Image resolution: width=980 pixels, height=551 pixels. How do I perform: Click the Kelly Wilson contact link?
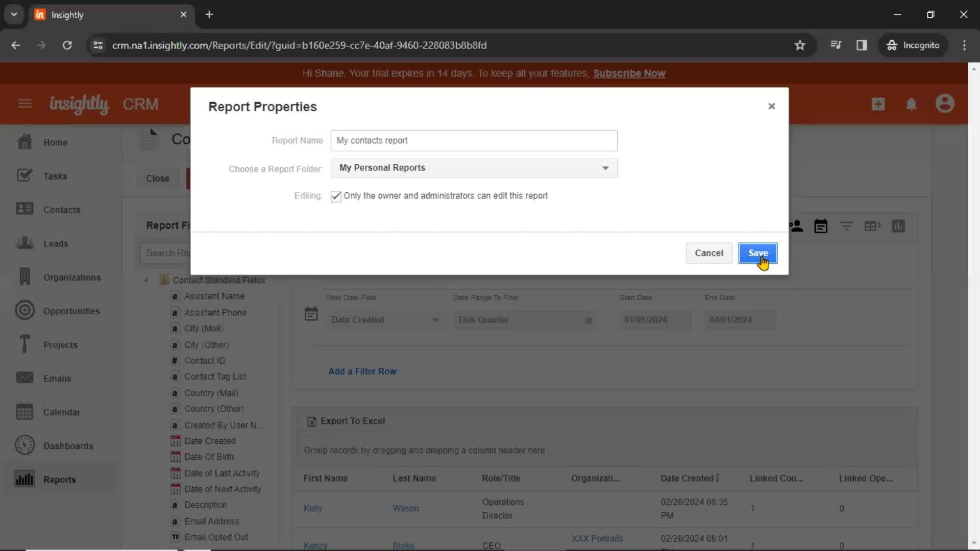314,508
